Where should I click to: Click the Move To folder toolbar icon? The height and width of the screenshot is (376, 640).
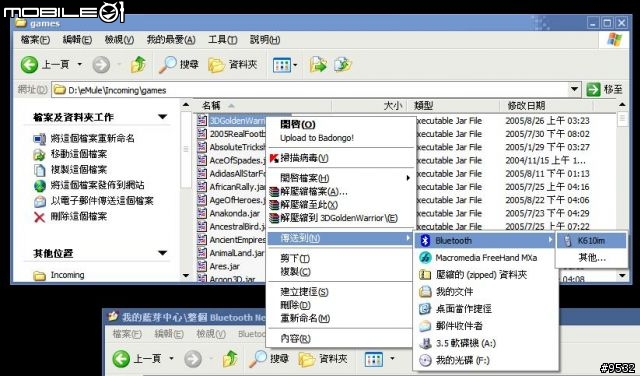(318, 65)
